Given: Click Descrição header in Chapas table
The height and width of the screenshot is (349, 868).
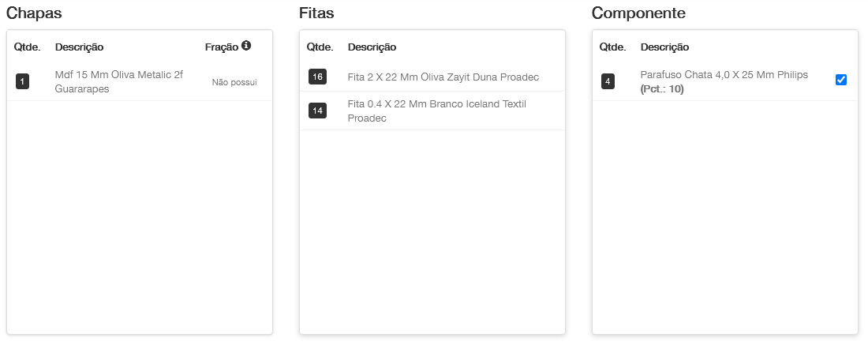Looking at the screenshot, I should tap(79, 47).
